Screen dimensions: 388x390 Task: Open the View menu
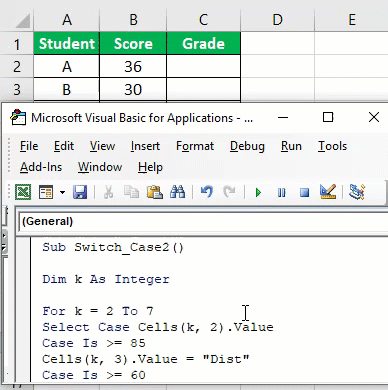(x=102, y=146)
